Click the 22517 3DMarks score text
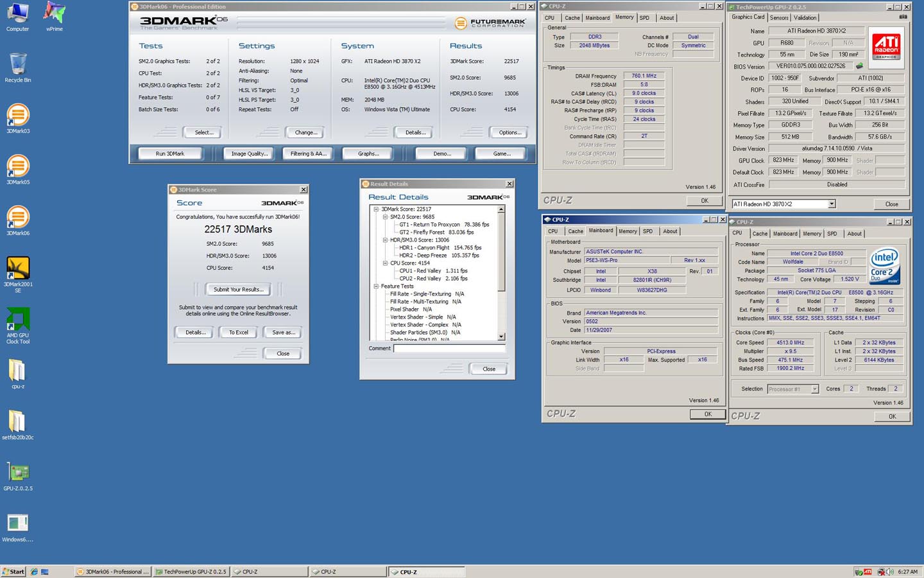This screenshot has width=924, height=578. tap(238, 229)
